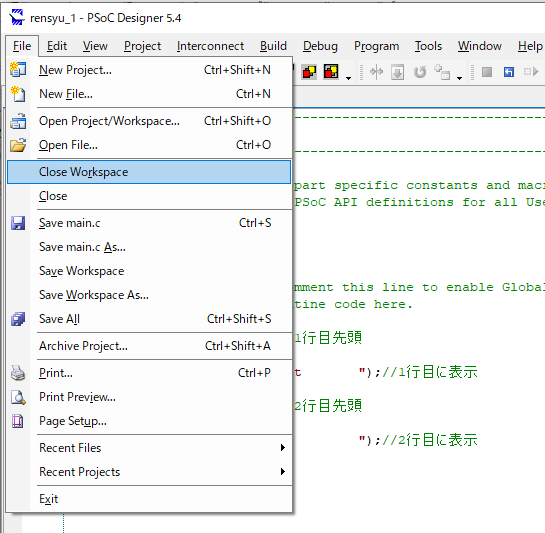Click the black-framed red-yellow blocks toolbar icon
The height and width of the screenshot is (533, 545).
[331, 72]
